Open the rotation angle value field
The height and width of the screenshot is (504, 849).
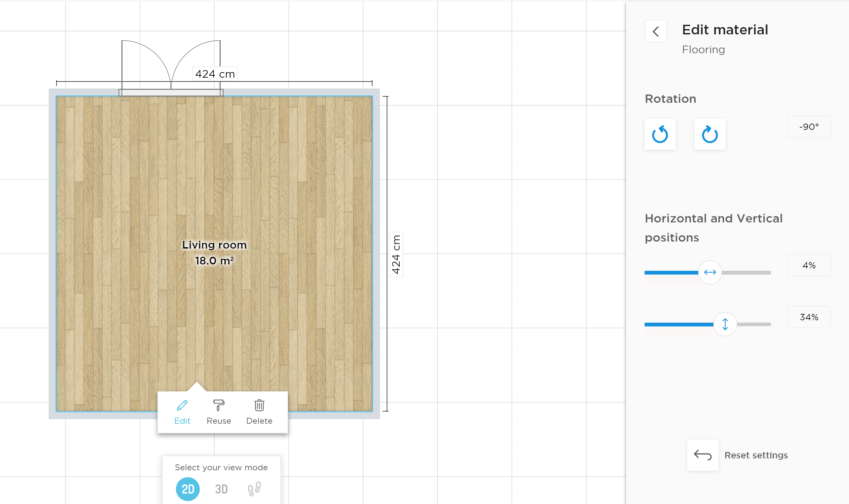tap(809, 126)
